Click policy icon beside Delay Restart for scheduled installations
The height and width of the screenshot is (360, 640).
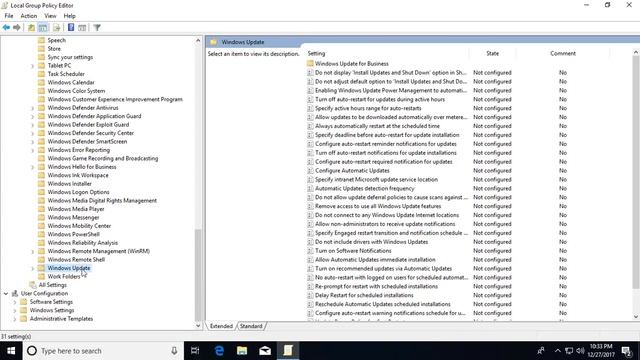tap(310, 296)
